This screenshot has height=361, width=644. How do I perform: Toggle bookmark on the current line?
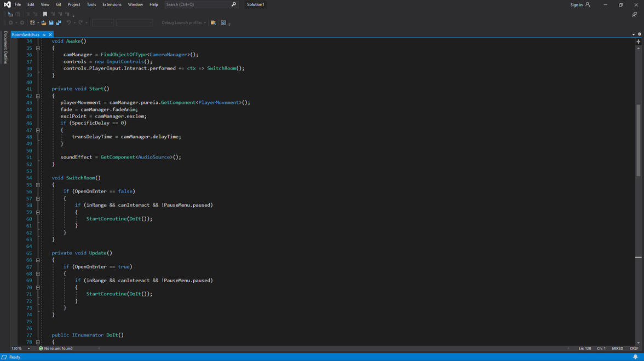click(45, 14)
